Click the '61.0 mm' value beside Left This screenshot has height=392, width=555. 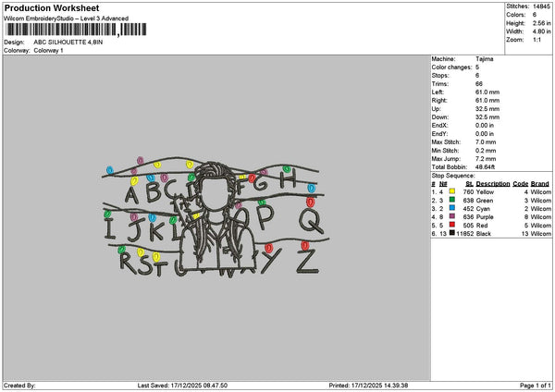pyautogui.click(x=487, y=92)
